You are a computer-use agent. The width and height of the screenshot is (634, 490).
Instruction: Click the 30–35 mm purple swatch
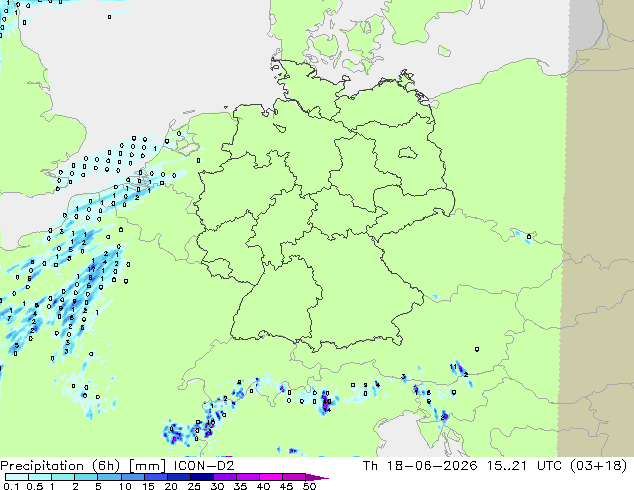coord(224,477)
